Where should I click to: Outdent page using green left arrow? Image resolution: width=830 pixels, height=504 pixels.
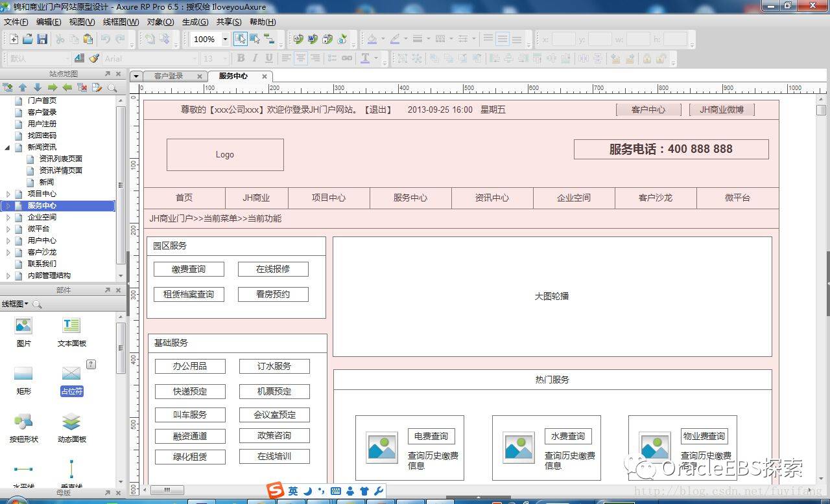[x=67, y=87]
